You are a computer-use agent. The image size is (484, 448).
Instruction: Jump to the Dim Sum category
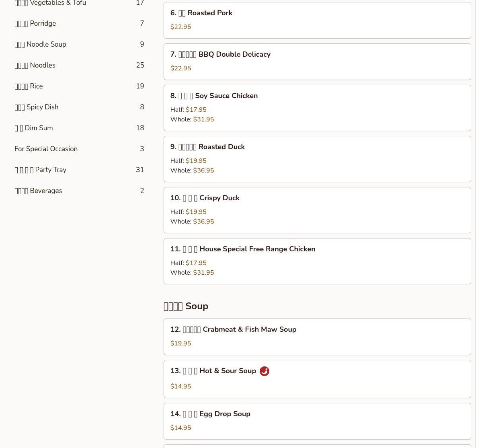click(79, 128)
